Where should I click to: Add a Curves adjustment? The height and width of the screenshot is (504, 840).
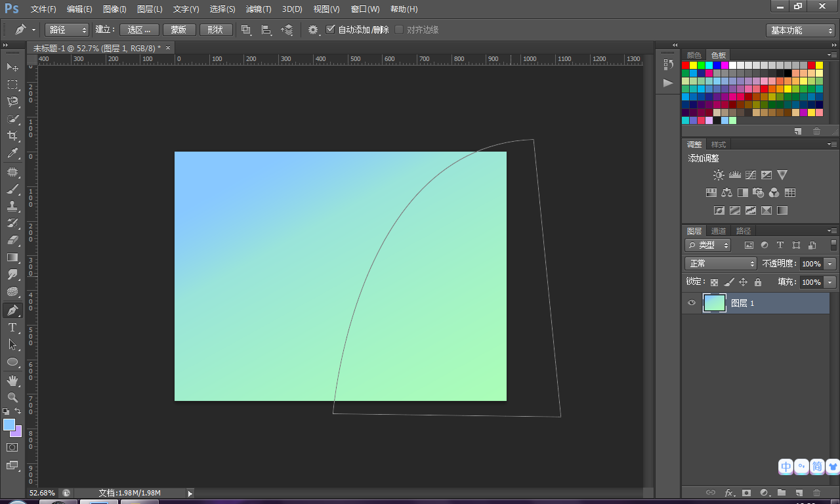click(x=750, y=175)
